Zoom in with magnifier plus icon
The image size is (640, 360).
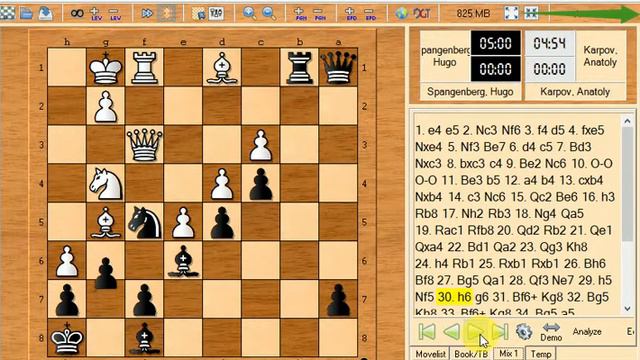249,13
